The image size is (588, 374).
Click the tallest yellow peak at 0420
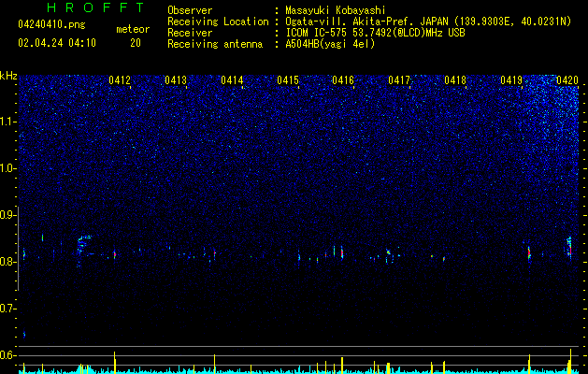570,360
